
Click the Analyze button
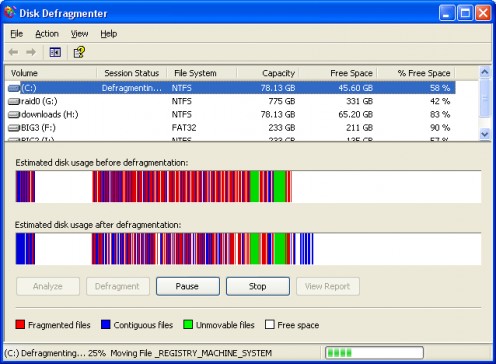(48, 286)
